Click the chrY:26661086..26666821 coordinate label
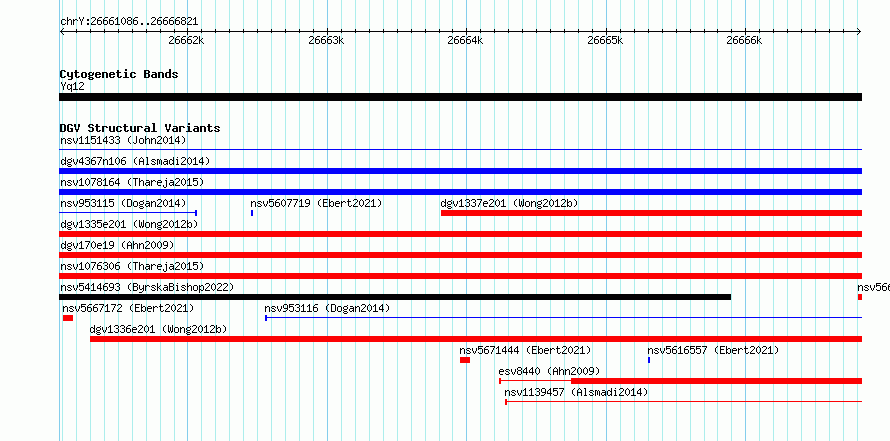The image size is (890, 441). click(129, 22)
